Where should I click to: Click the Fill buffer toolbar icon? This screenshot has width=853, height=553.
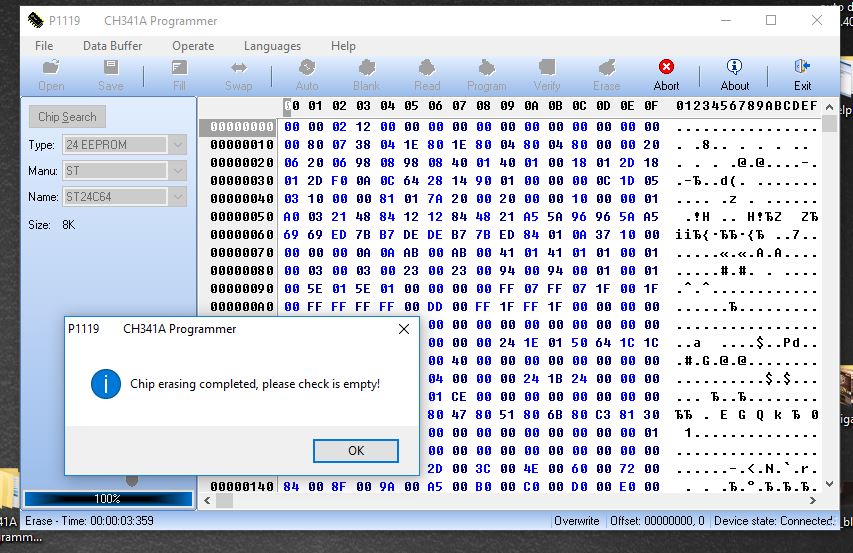pos(179,76)
